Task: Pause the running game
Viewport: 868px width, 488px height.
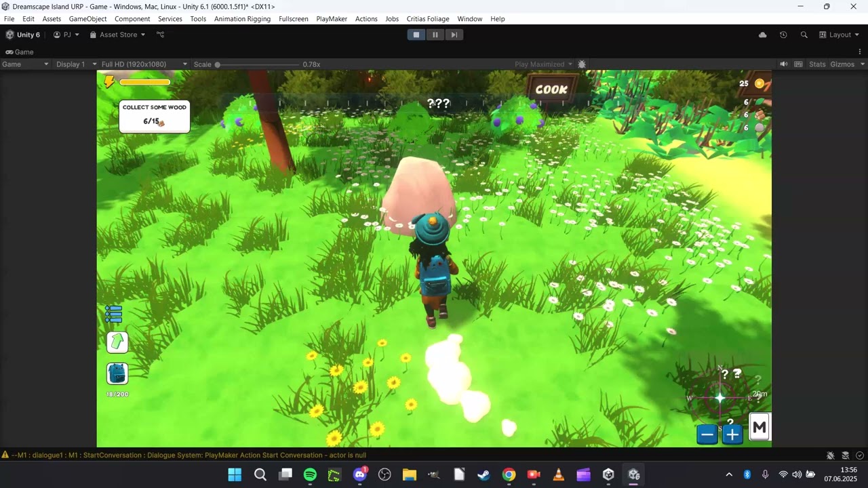Action: 435,35
